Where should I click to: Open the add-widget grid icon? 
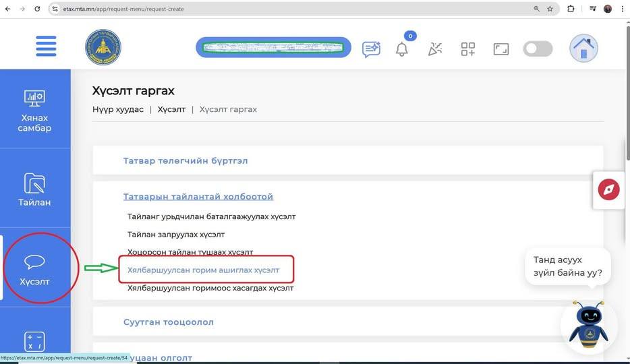pyautogui.click(x=468, y=49)
